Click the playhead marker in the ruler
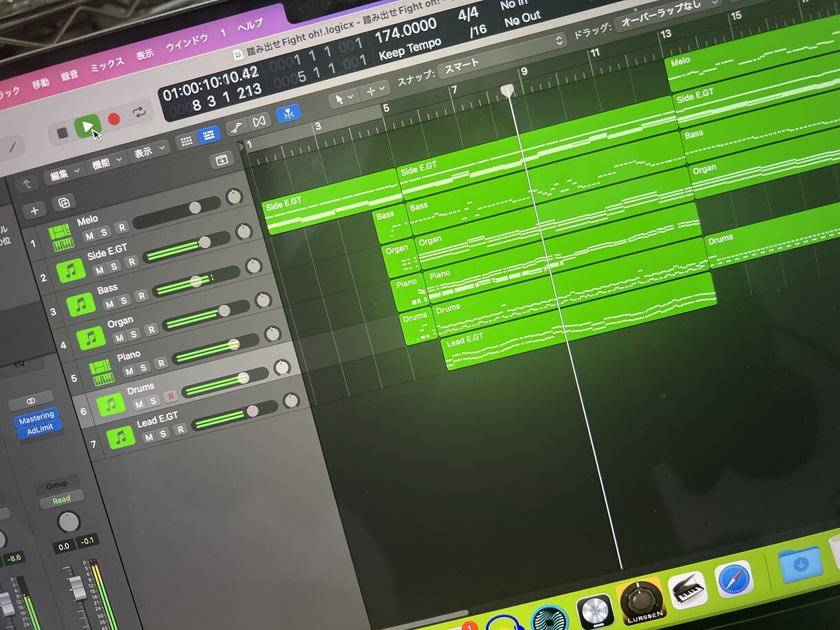Viewport: 840px width, 630px height. (x=508, y=91)
